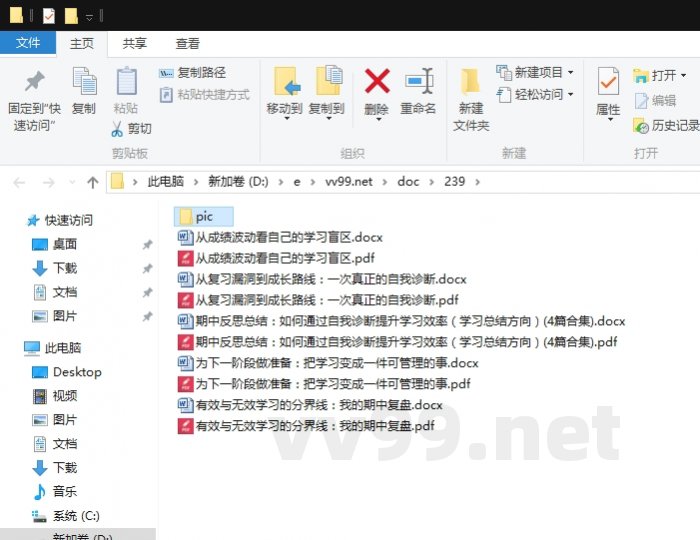Select 有效与无效学习的分界线 pdf file

(x=306, y=426)
